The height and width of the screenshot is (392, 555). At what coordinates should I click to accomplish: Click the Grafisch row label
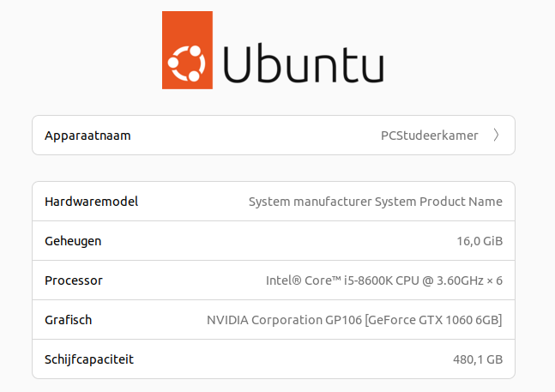point(69,320)
